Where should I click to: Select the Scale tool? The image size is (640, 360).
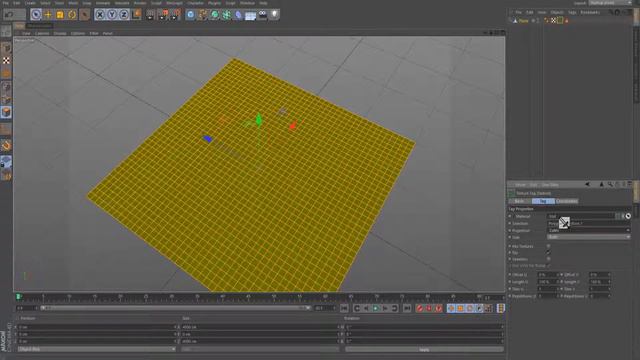point(60,15)
